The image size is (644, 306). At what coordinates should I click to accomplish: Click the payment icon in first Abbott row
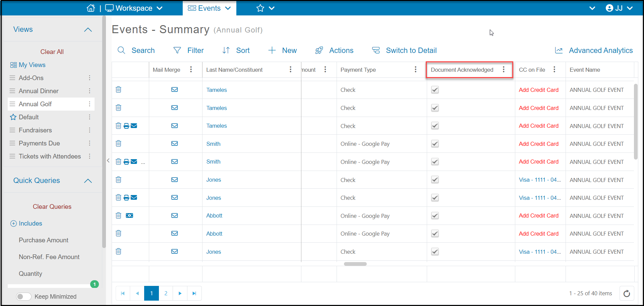(x=129, y=216)
